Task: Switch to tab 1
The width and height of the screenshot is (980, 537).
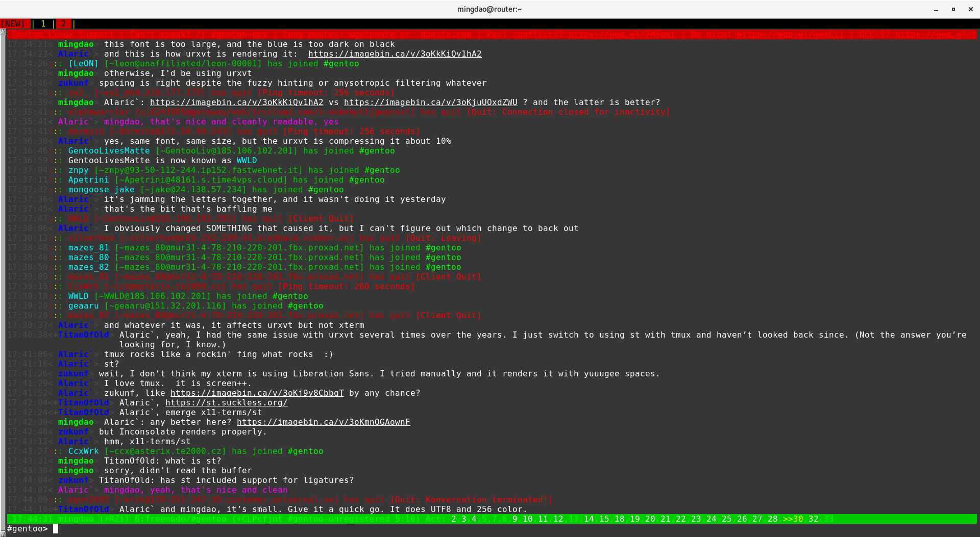Action: 43,24
